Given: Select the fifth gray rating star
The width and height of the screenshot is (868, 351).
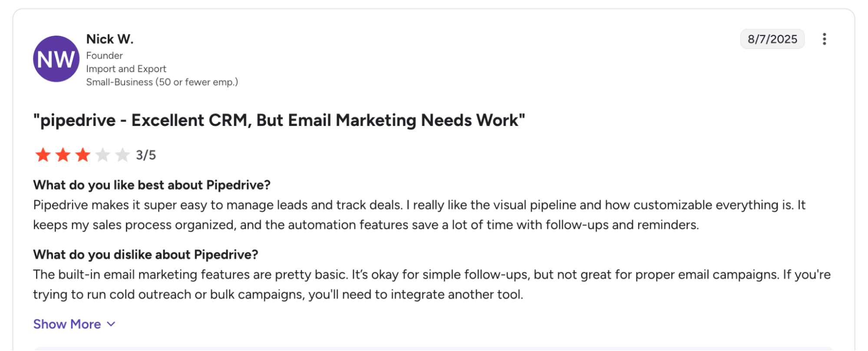Looking at the screenshot, I should (122, 155).
